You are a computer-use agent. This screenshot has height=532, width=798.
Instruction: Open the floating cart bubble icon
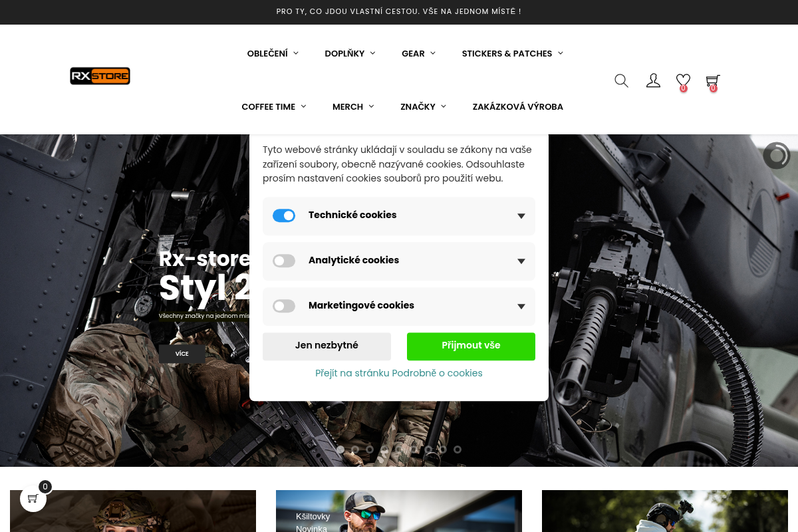[x=33, y=499]
